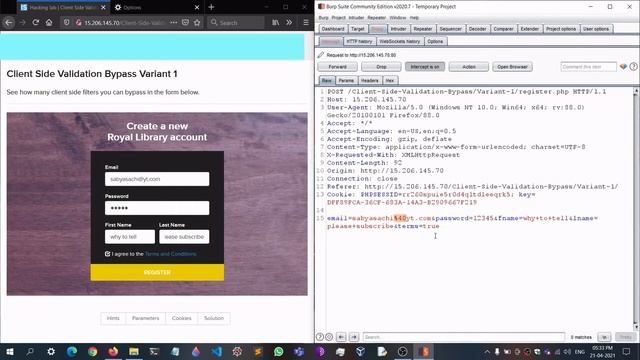Screen dimensions: 640x360
Task: Switch to the Sequencer tab
Action: pyautogui.click(x=451, y=29)
